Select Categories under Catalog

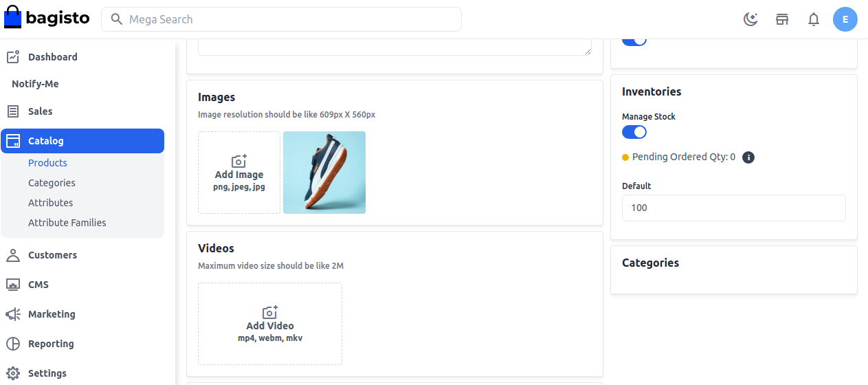pyautogui.click(x=52, y=183)
